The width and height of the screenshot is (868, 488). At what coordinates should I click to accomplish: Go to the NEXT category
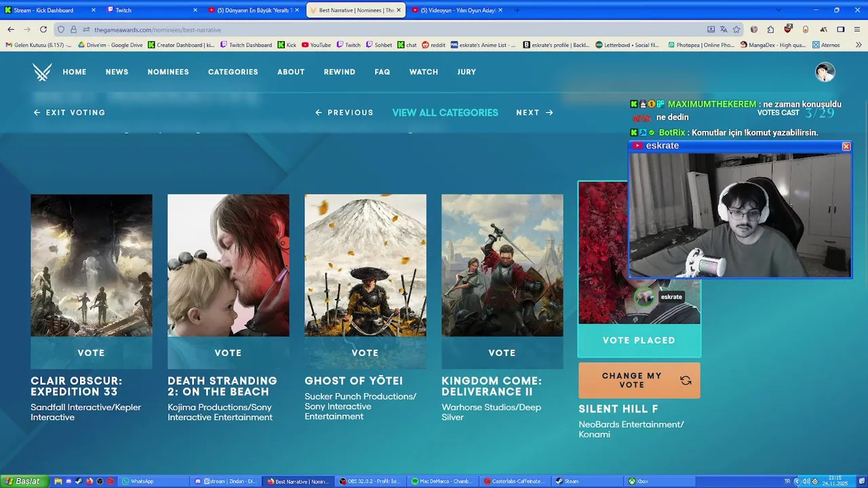click(x=534, y=113)
